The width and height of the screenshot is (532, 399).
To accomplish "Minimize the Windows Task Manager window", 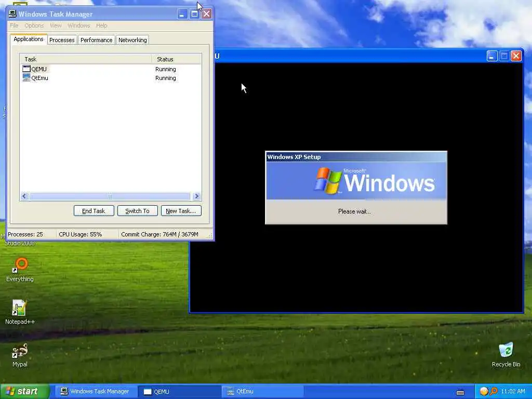I will coord(182,14).
